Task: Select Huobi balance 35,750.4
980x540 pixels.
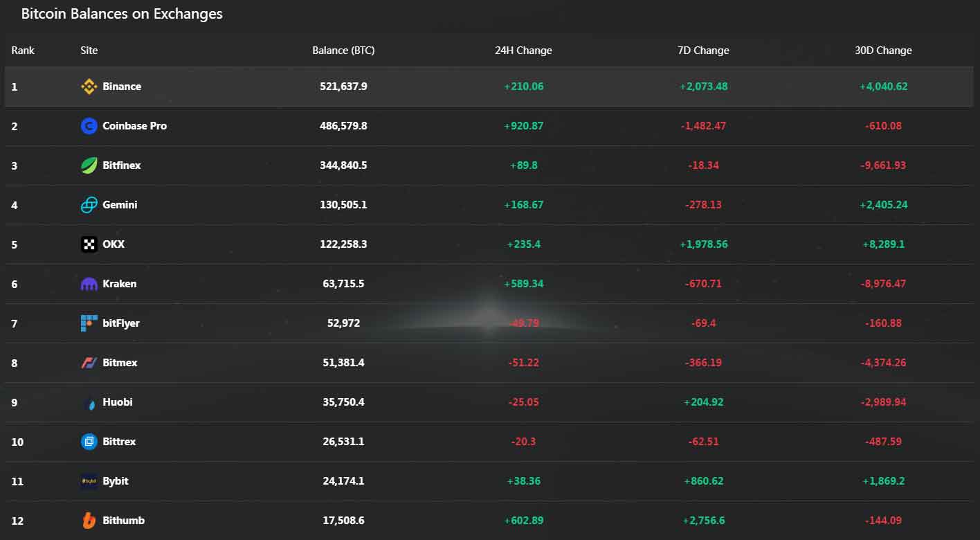Action: click(343, 402)
